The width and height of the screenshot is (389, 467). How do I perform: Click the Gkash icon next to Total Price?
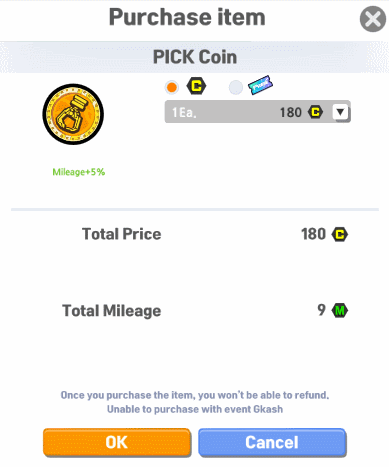tap(340, 234)
